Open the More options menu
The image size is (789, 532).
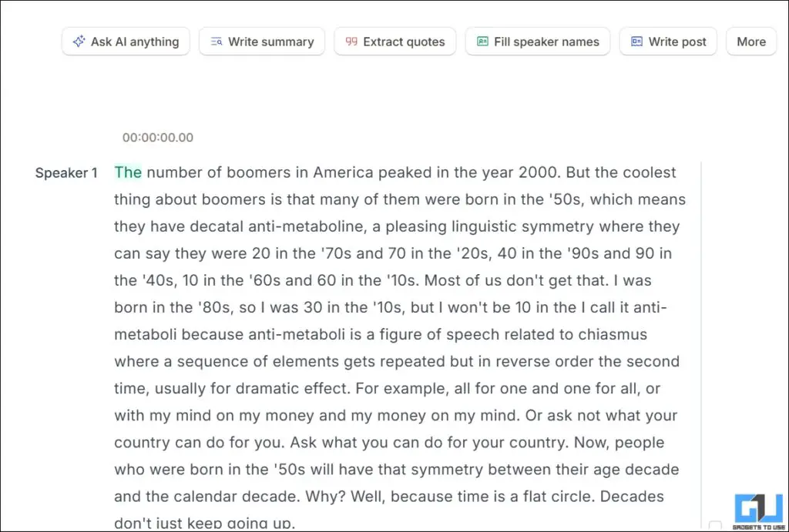[751, 42]
